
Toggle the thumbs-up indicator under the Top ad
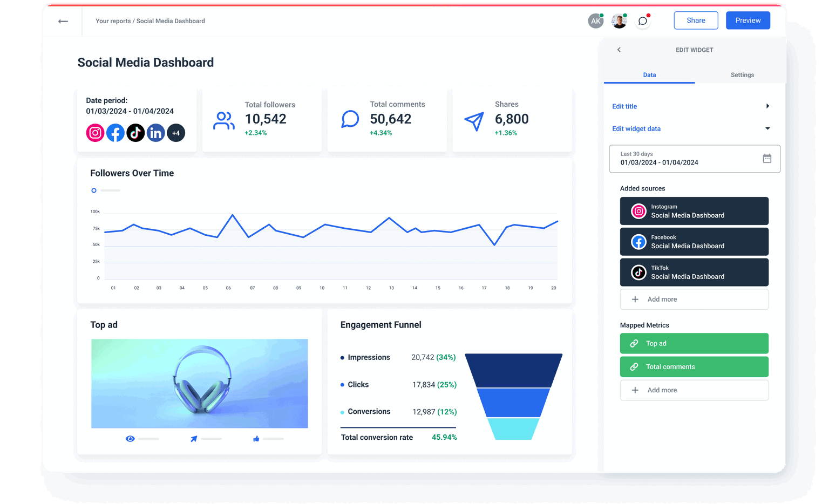coord(256,439)
